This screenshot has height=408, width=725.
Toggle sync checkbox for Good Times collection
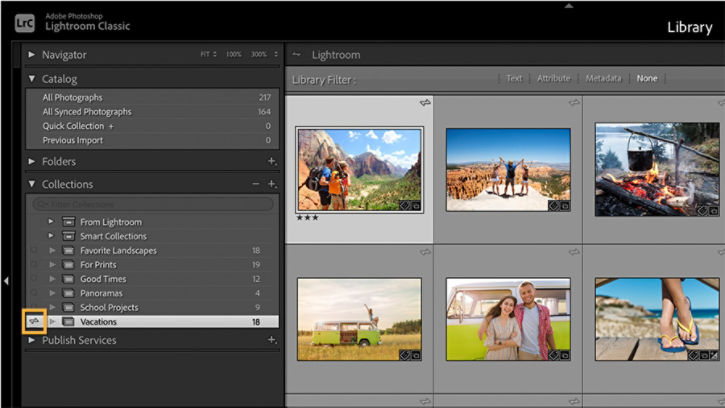tap(34, 279)
